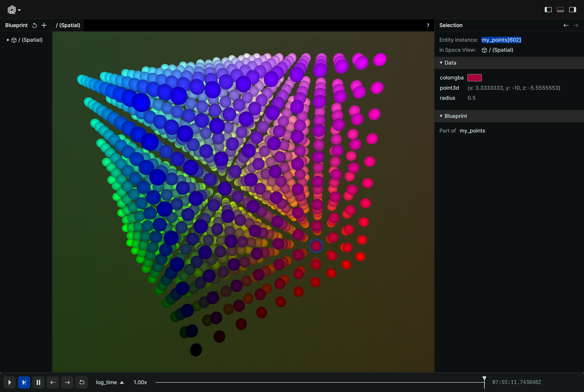Click the black sphere at the cube's bottom corner
Screen dimensions: 584x392
pyautogui.click(x=196, y=350)
